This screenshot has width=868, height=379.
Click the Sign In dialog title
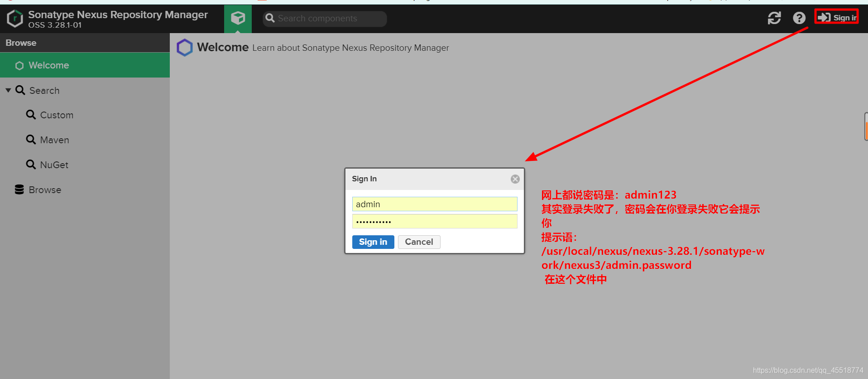pyautogui.click(x=364, y=179)
